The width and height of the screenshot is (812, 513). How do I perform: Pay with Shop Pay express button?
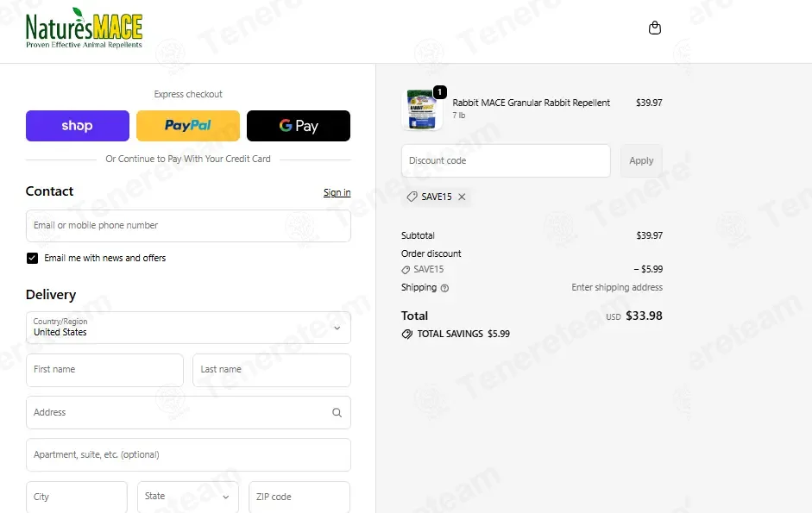click(78, 126)
